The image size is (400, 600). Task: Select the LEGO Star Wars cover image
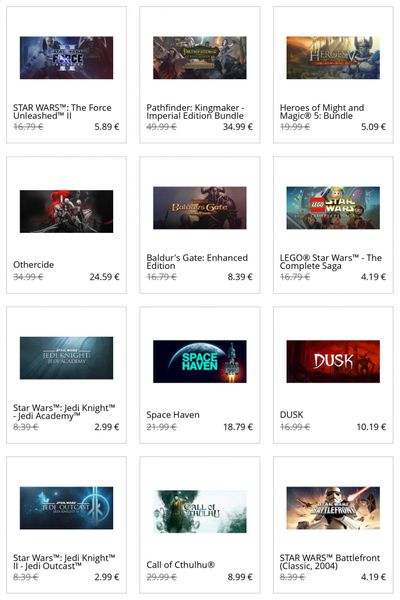point(333,208)
